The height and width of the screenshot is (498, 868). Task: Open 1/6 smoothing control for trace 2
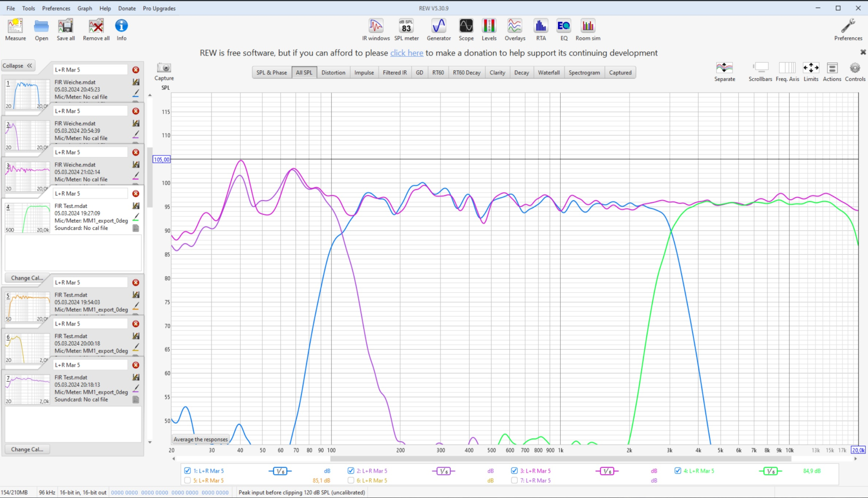[443, 471]
